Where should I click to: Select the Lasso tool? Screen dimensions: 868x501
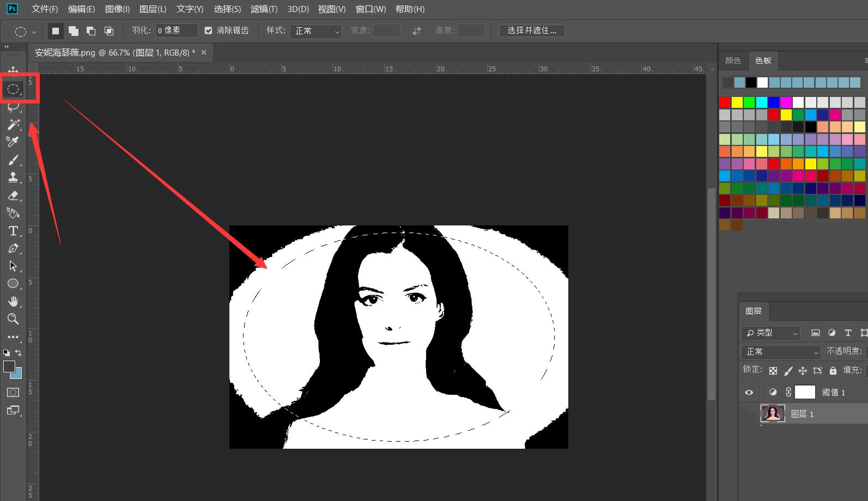[13, 107]
